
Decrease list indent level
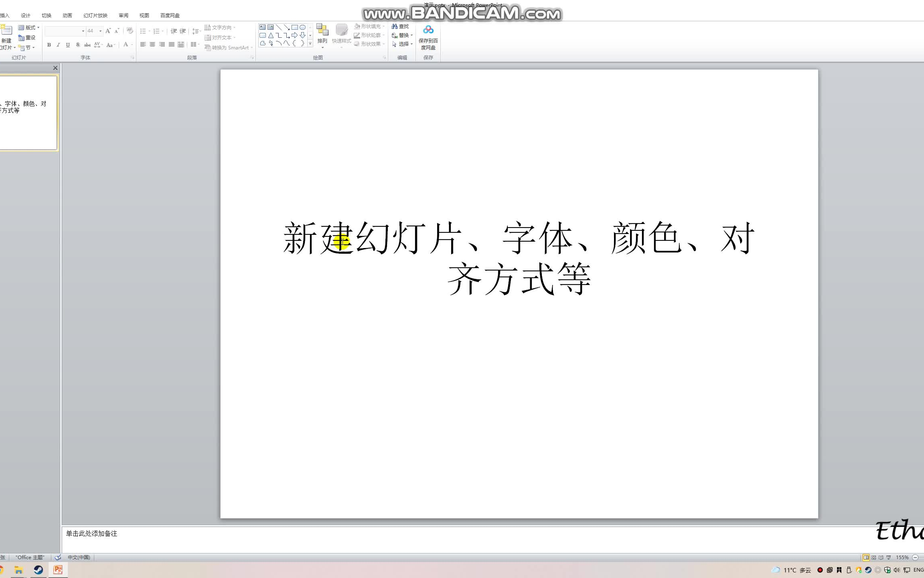tap(174, 31)
